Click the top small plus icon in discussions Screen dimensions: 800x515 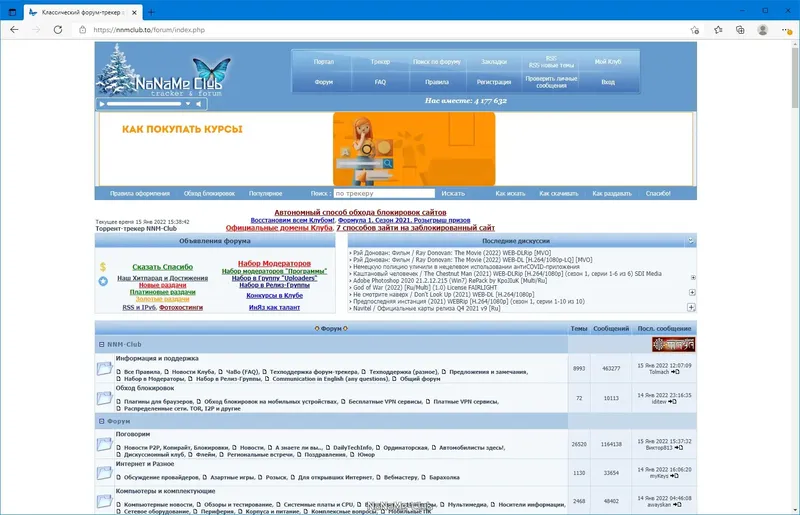pyautogui.click(x=693, y=278)
